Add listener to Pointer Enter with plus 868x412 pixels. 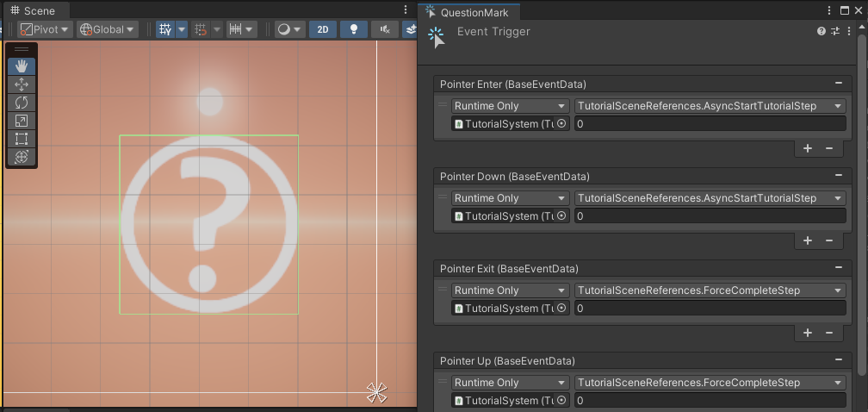808,148
